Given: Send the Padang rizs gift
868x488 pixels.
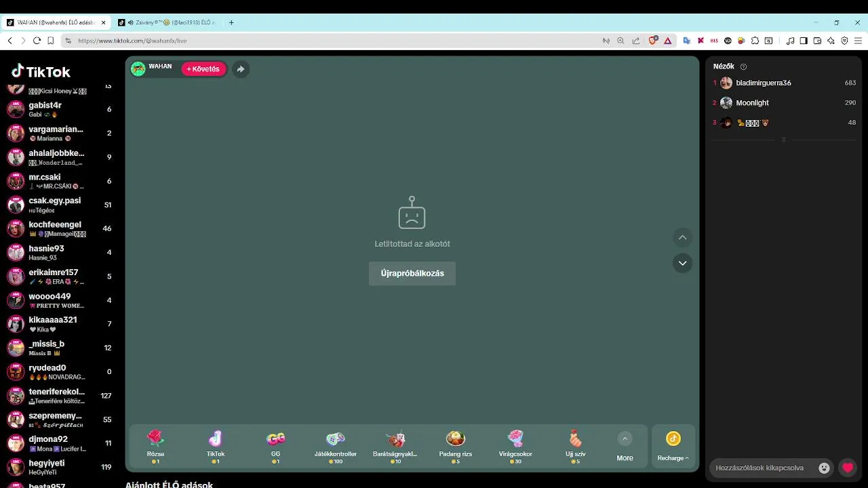Looking at the screenshot, I should tap(455, 447).
